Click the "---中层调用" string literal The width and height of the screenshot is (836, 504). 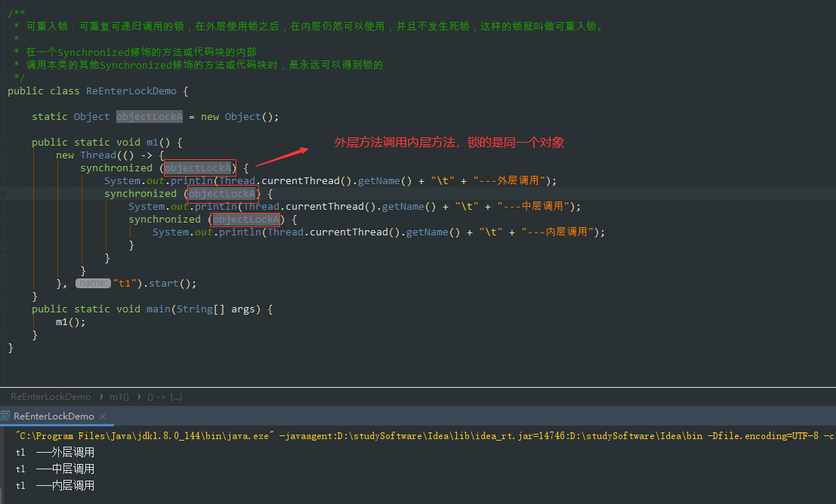click(x=533, y=206)
